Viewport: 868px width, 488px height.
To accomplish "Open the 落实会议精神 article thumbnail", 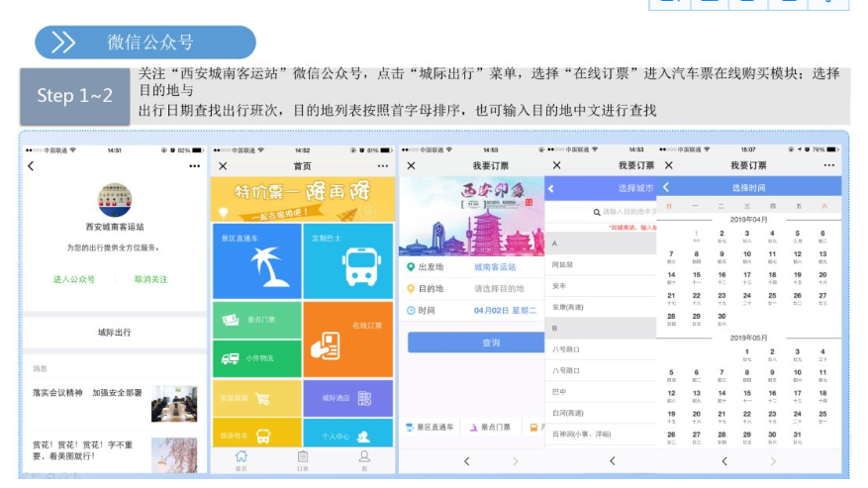I will pos(173,403).
